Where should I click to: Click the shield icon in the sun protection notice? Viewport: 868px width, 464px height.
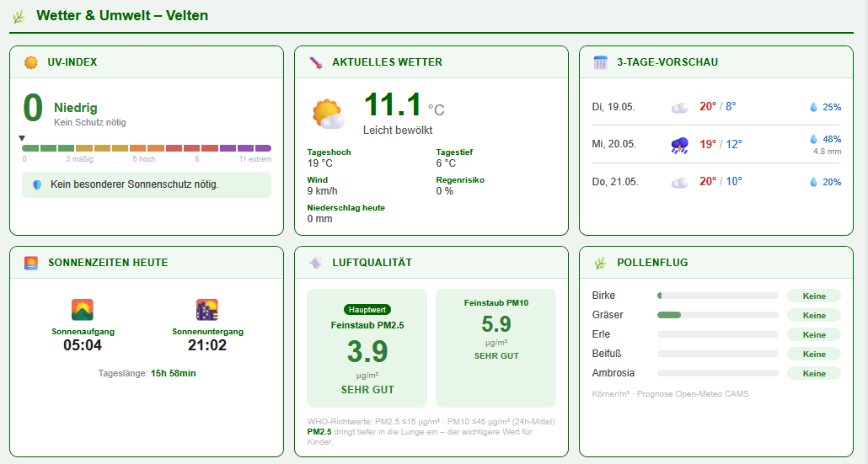pyautogui.click(x=37, y=184)
